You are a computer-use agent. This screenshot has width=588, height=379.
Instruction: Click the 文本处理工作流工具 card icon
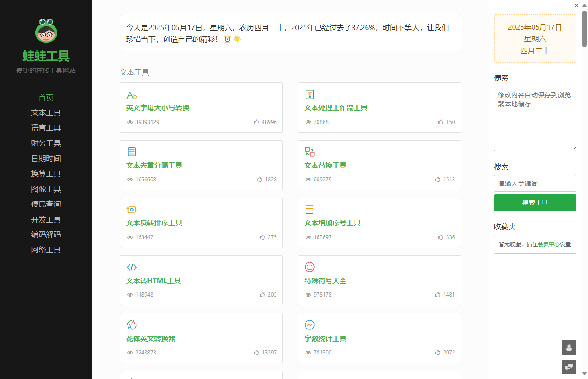[x=310, y=94]
